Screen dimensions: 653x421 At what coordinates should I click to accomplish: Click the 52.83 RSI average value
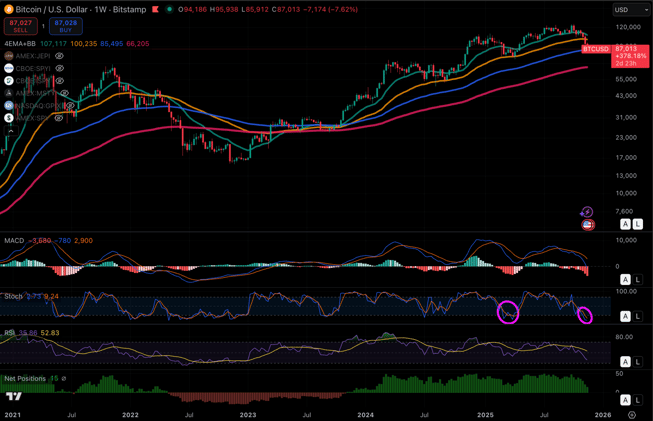[x=50, y=333]
